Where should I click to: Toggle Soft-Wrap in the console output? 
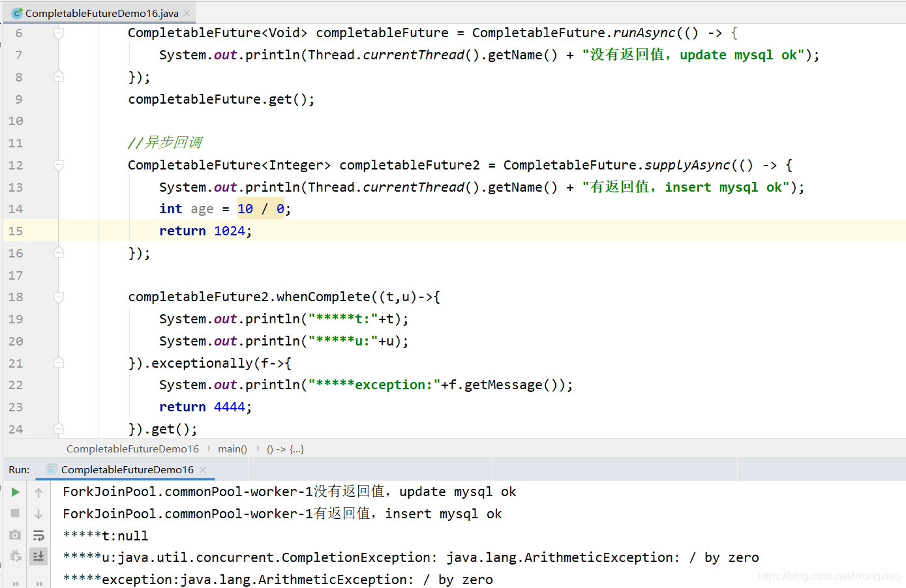point(38,535)
